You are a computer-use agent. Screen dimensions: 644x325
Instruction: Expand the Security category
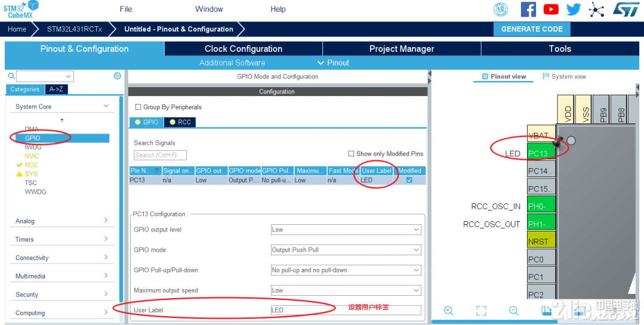[x=106, y=294]
